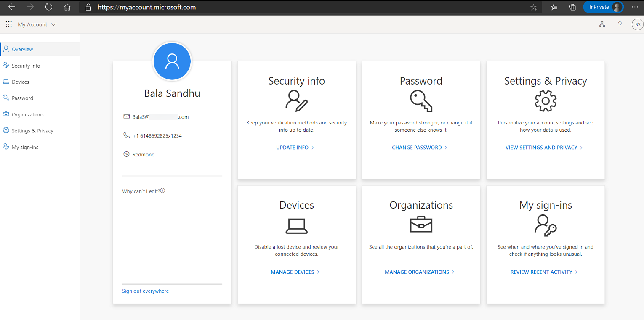This screenshot has width=644, height=320.
Task: Click the UPDATE INFO link
Action: point(295,148)
